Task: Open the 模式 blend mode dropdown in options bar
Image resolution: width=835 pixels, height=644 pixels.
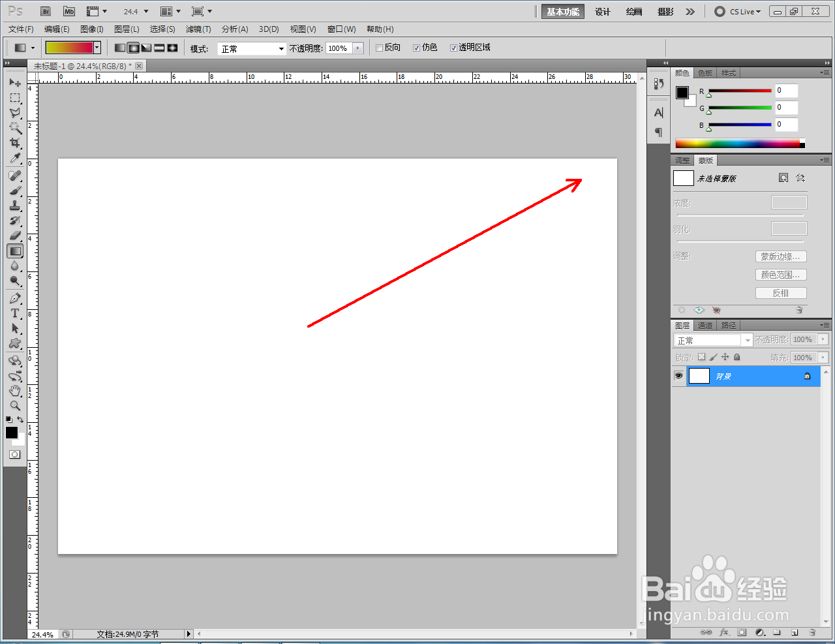Action: click(252, 48)
